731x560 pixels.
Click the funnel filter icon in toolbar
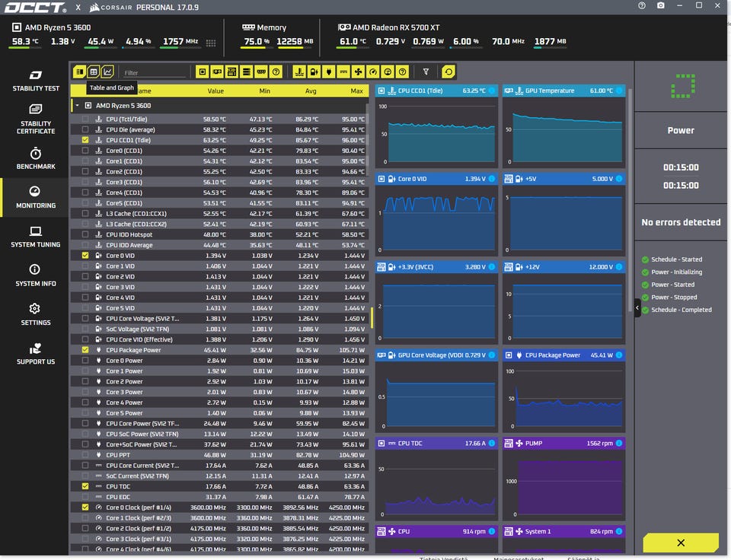pyautogui.click(x=426, y=72)
